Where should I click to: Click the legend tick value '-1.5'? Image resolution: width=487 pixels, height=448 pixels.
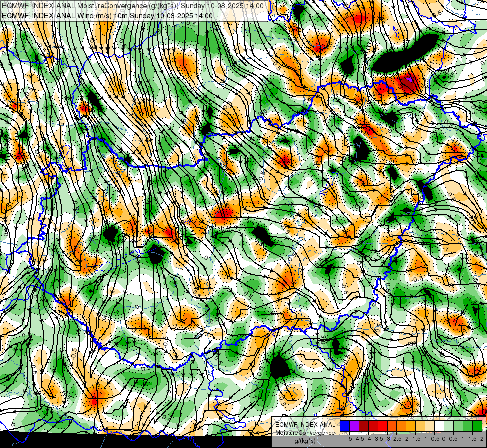tap(415, 439)
